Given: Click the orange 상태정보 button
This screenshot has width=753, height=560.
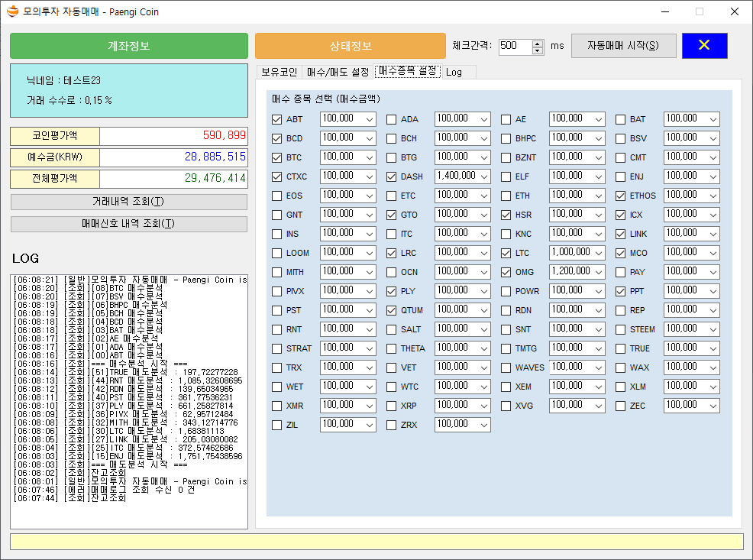Looking at the screenshot, I should 351,46.
